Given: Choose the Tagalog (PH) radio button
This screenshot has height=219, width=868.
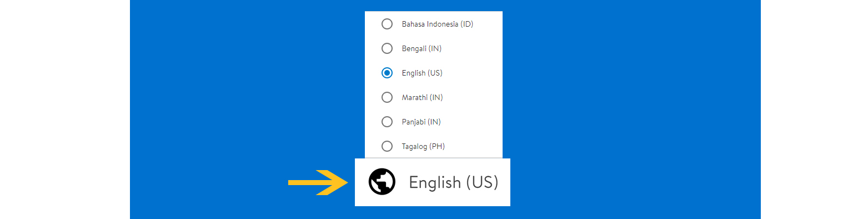Looking at the screenshot, I should 387,146.
